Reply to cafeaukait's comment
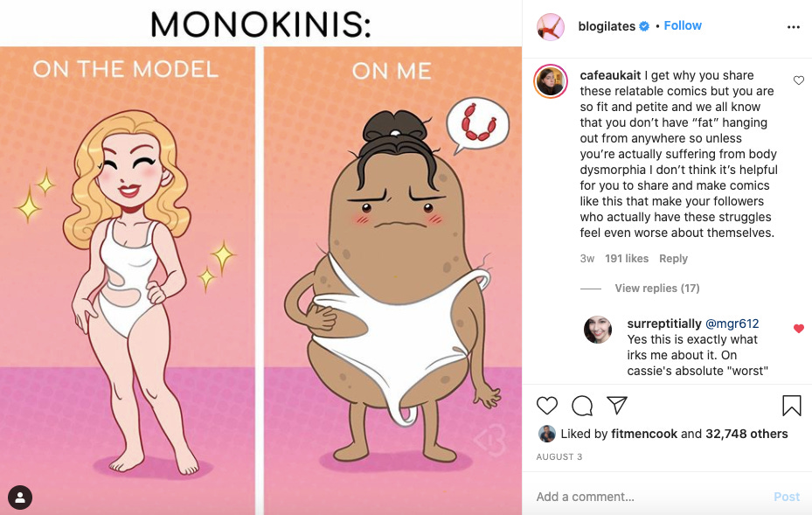The width and height of the screenshot is (812, 515). [x=673, y=259]
